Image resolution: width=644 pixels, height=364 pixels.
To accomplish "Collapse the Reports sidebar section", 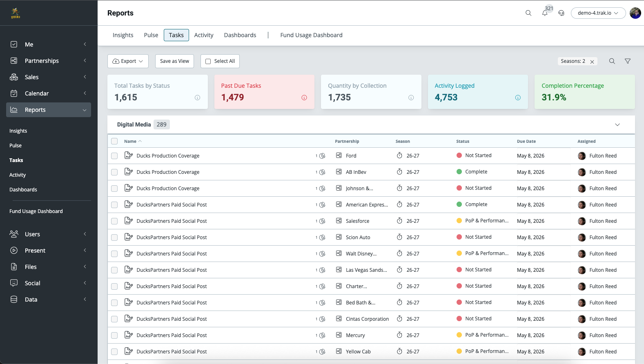I will [49, 110].
